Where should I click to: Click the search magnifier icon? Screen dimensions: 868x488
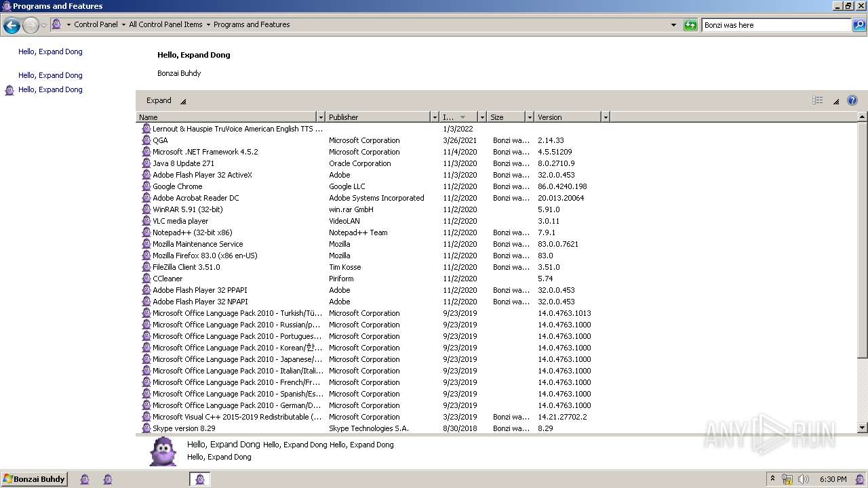pos(859,25)
